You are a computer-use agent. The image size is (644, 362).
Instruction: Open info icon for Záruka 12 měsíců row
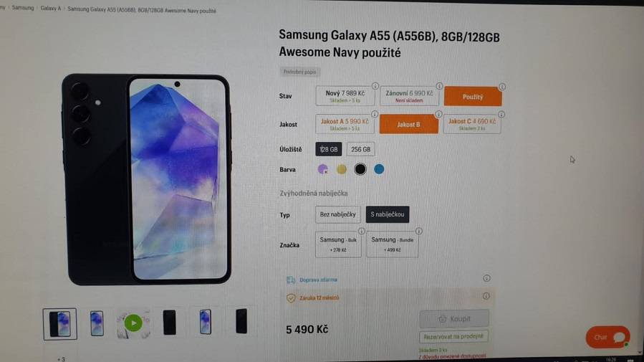486,296
